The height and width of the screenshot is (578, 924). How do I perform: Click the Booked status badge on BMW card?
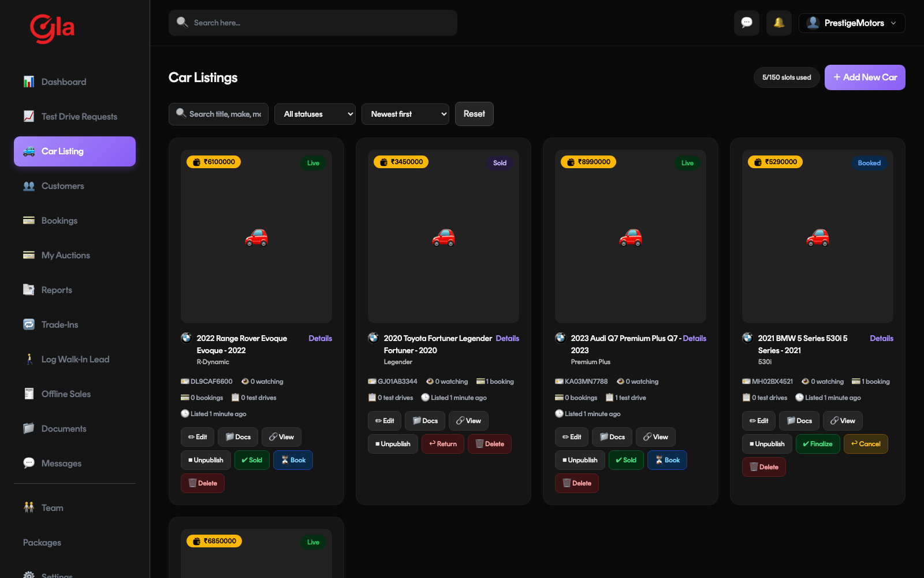point(869,163)
